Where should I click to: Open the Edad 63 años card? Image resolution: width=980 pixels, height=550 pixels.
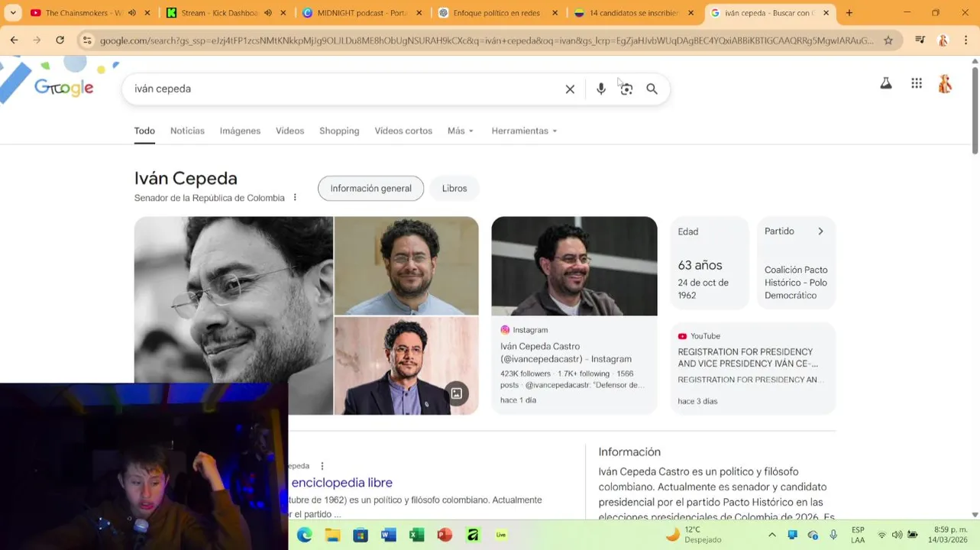pos(710,264)
